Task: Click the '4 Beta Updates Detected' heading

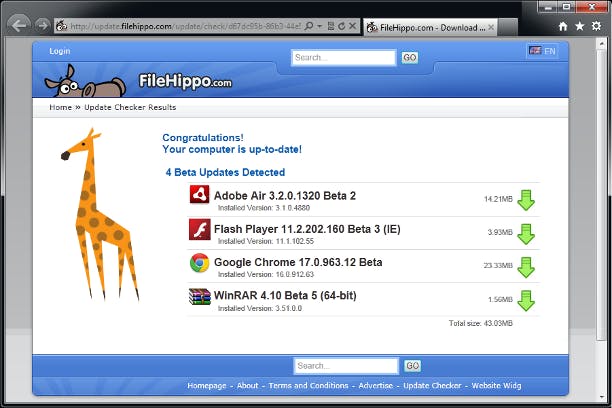Action: 225,172
